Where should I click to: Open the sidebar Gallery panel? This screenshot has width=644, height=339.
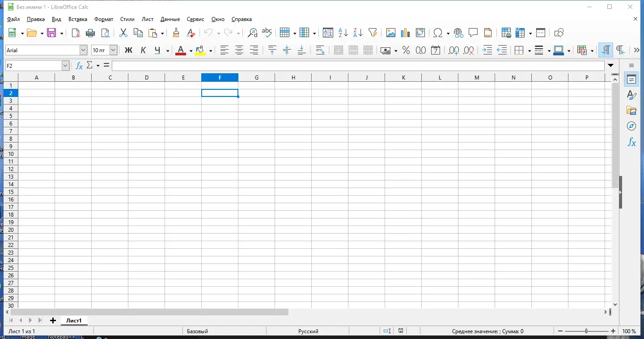tap(631, 110)
